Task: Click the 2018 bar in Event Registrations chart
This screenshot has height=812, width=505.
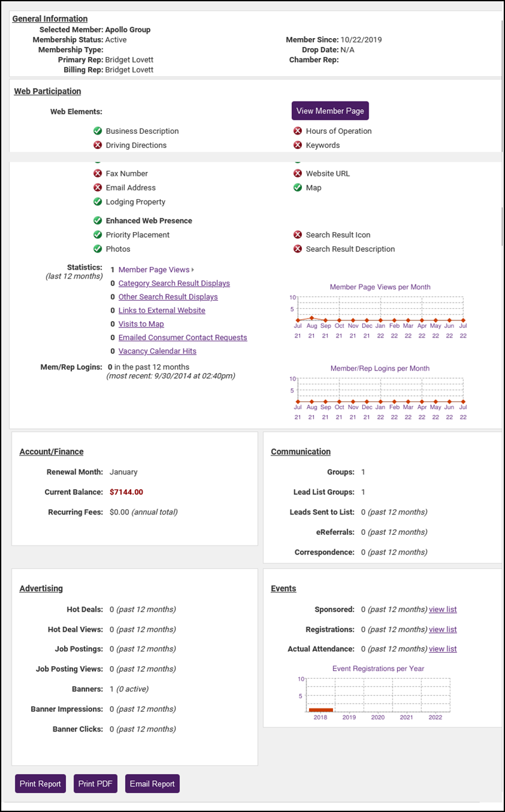Action: click(x=320, y=710)
